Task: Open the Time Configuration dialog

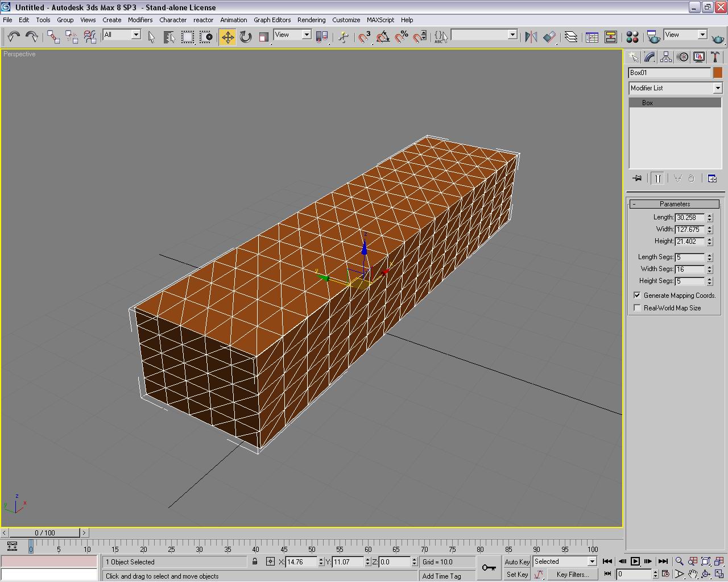Action: [x=664, y=575]
